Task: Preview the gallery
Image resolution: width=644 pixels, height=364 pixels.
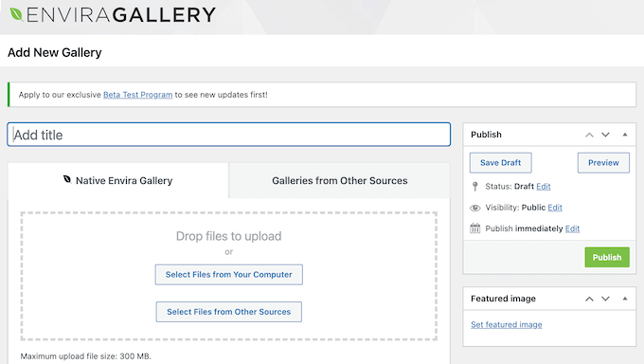Action: (x=603, y=163)
